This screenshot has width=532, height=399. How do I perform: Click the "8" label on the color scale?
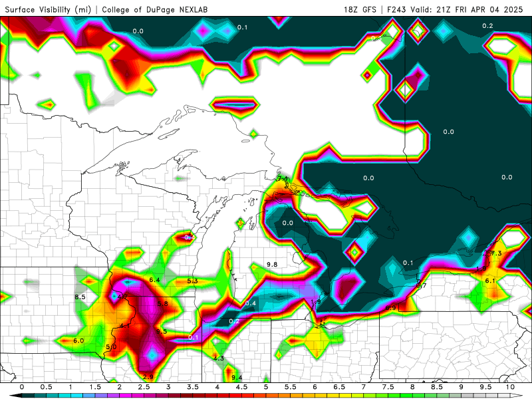tap(412, 387)
